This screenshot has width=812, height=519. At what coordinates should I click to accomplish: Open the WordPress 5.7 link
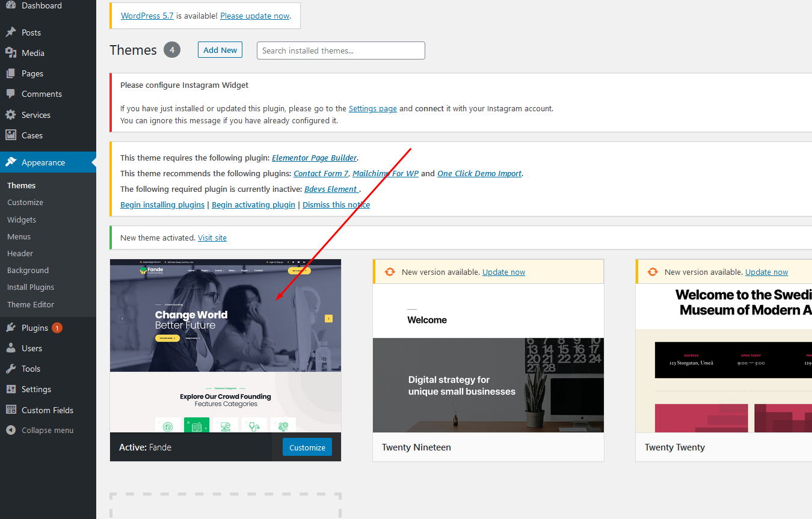click(147, 16)
